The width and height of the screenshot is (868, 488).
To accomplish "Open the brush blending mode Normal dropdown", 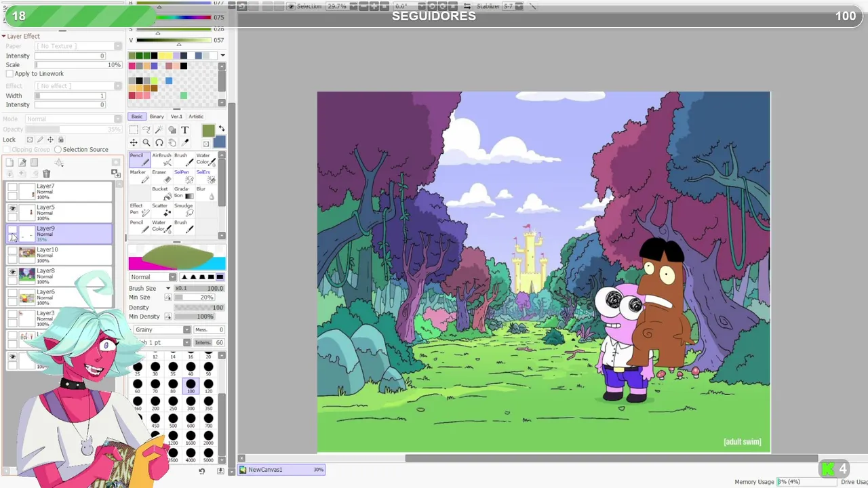I will click(x=153, y=277).
